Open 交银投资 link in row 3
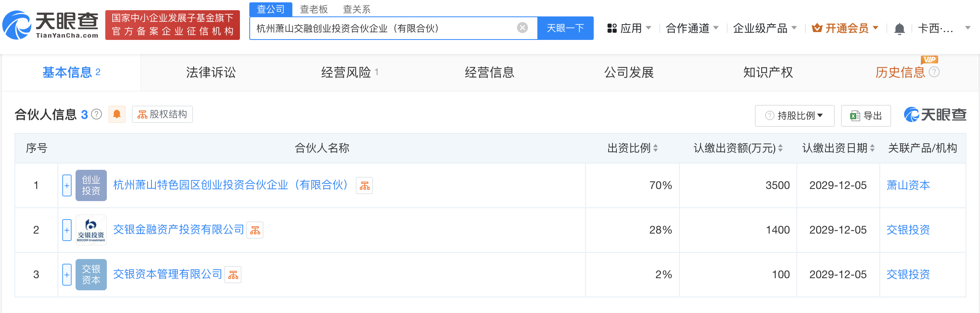This screenshot has height=313, width=980. coord(908,274)
